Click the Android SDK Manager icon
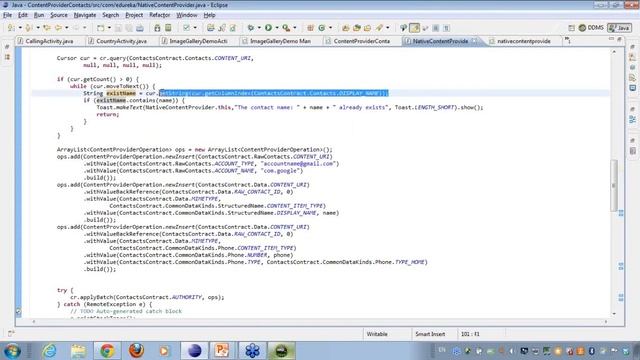The width and height of the screenshot is (640, 360). pos(157,28)
